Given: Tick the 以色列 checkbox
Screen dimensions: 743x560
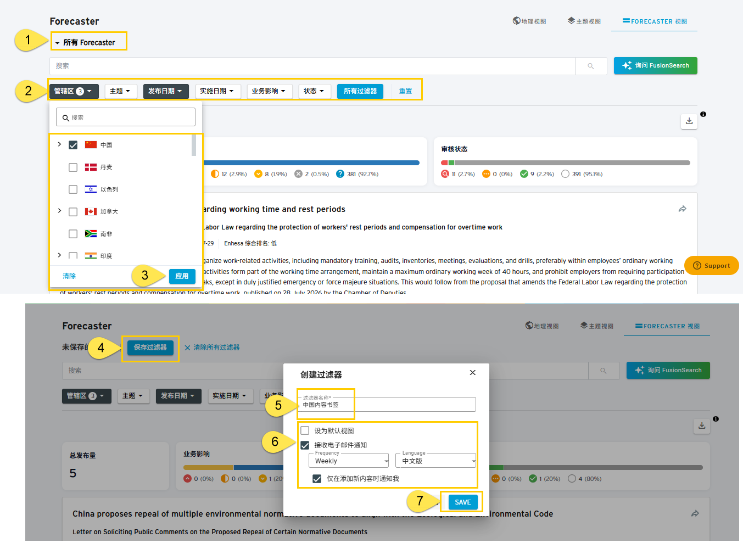Looking at the screenshot, I should click(x=73, y=189).
